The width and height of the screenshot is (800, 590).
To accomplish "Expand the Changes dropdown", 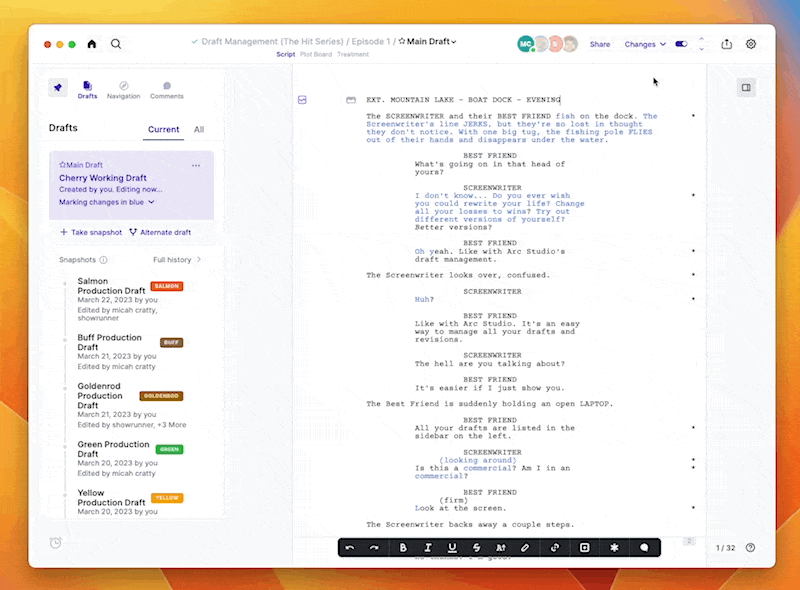I will (645, 44).
